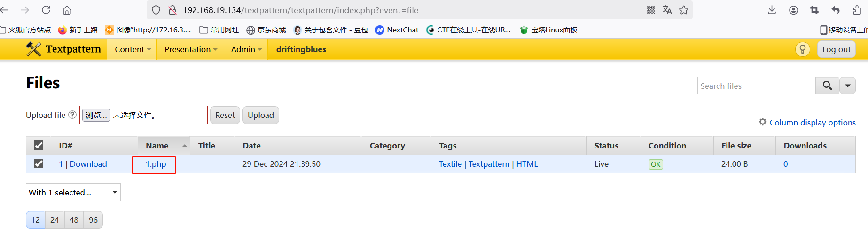
Task: Open 常用网址 bookmarks folder
Action: click(219, 30)
